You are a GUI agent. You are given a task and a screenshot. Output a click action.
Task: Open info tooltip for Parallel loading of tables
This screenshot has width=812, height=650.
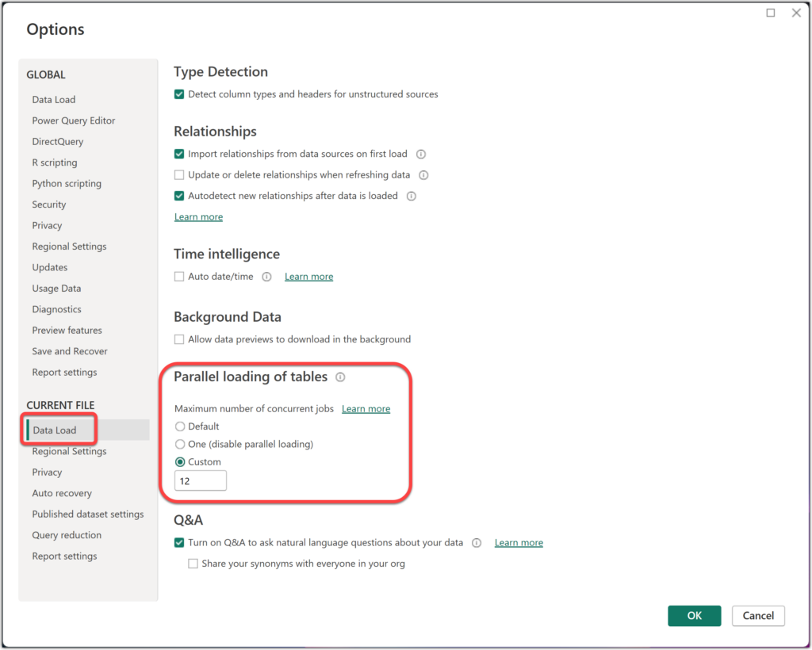[340, 377]
